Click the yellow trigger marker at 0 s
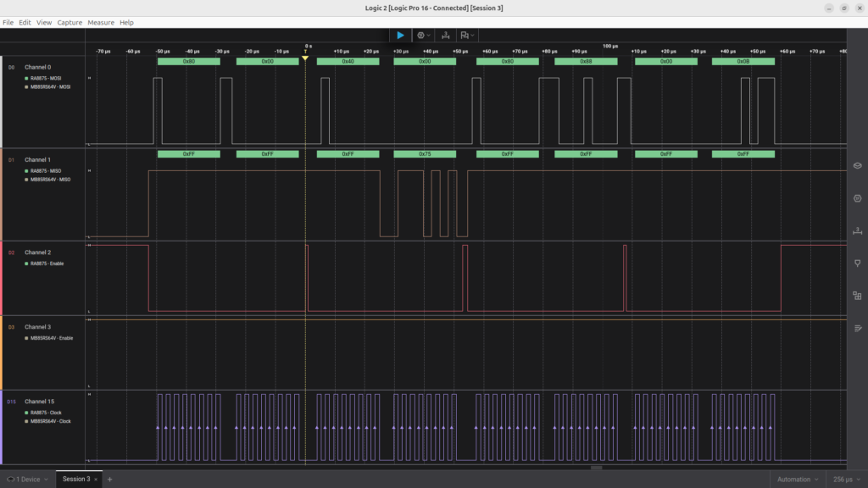 tap(305, 58)
